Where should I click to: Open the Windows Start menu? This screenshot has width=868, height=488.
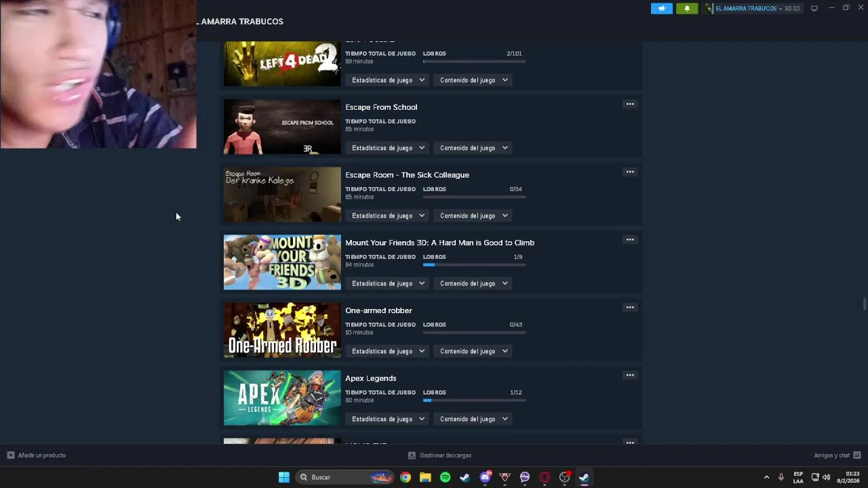pyautogui.click(x=284, y=477)
